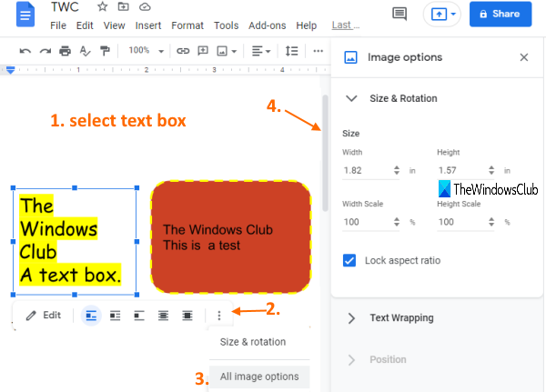The height and width of the screenshot is (392, 546).
Task: Click the Undo icon
Action: [x=25, y=51]
